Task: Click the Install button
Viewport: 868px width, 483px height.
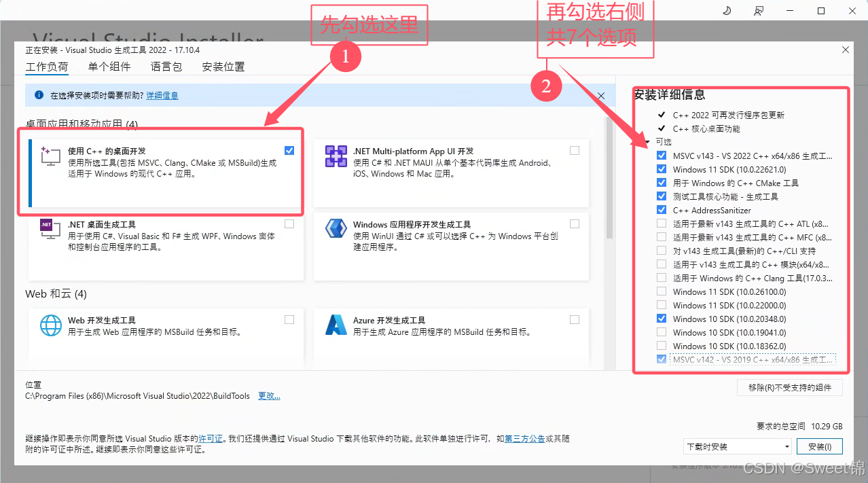Action: point(820,446)
